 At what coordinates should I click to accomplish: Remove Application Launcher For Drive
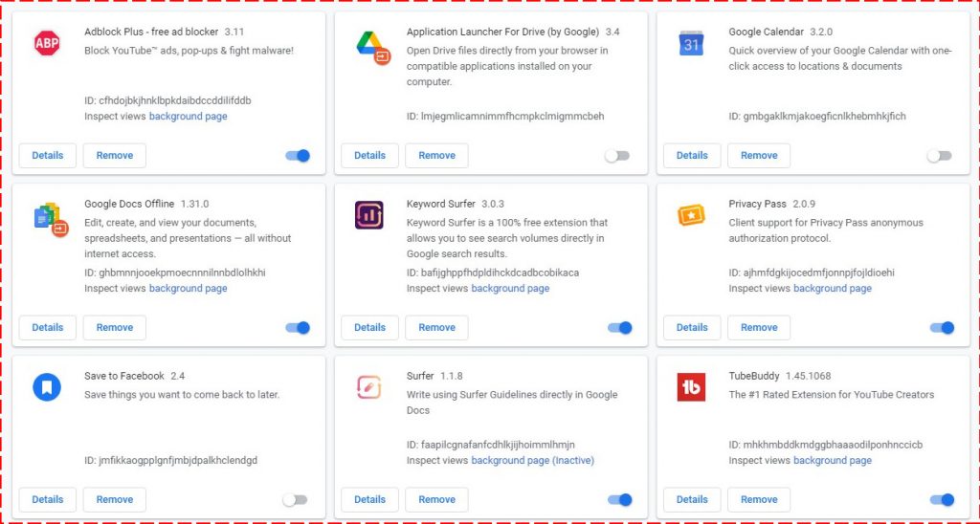[x=436, y=156]
